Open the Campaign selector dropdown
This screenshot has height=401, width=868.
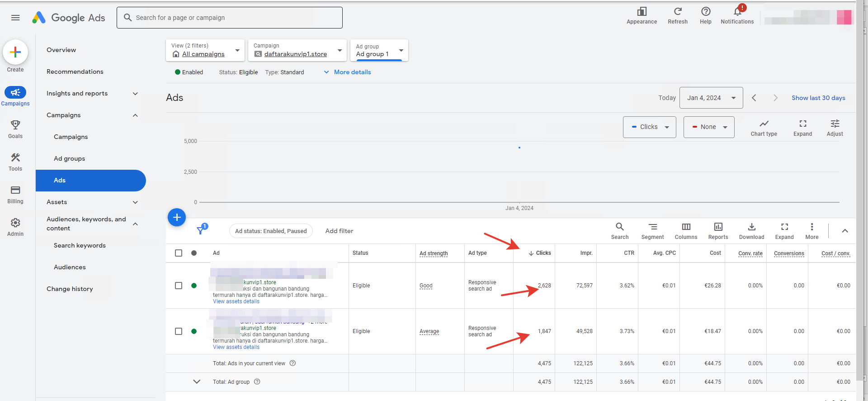pyautogui.click(x=297, y=50)
